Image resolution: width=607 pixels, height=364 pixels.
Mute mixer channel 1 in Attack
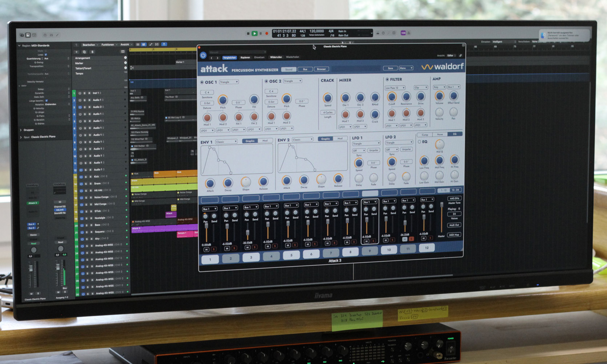(206, 250)
